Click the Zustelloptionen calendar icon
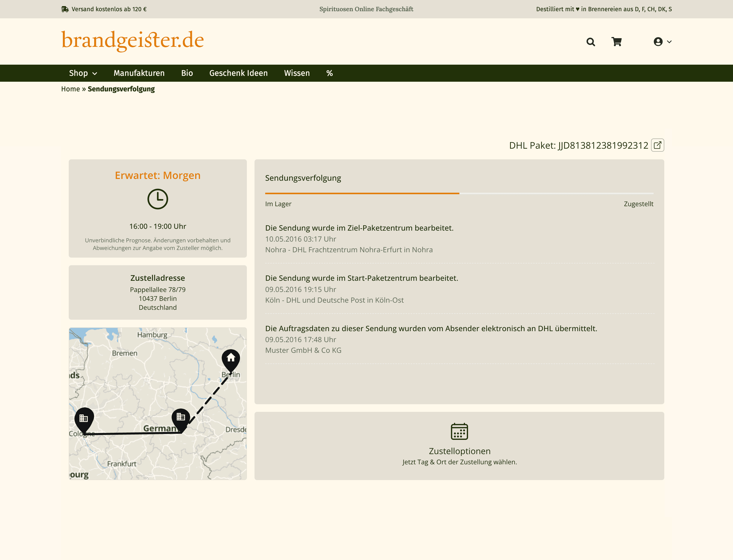The width and height of the screenshot is (733, 560). [459, 431]
